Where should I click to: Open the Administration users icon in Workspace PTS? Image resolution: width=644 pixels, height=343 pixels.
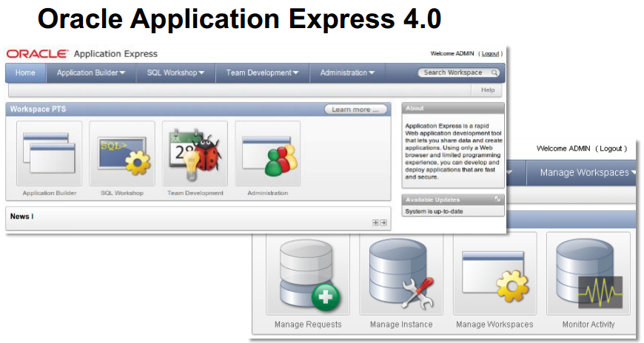[268, 154]
